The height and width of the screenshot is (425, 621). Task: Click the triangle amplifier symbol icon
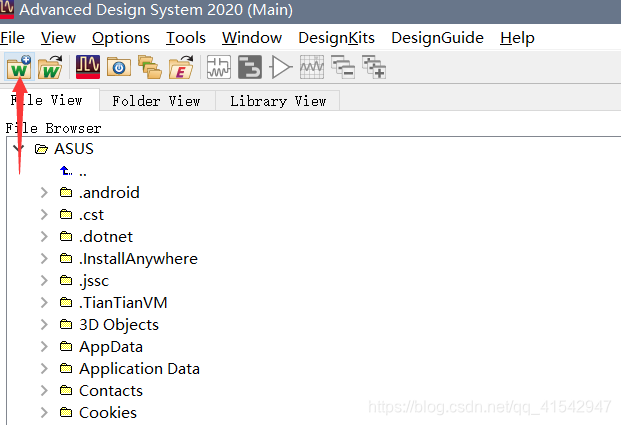click(281, 67)
